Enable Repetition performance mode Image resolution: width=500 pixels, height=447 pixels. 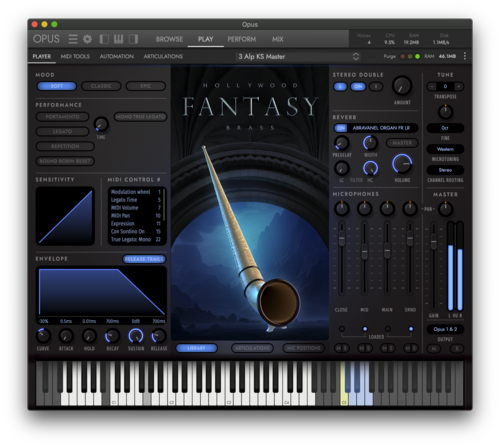click(x=65, y=146)
